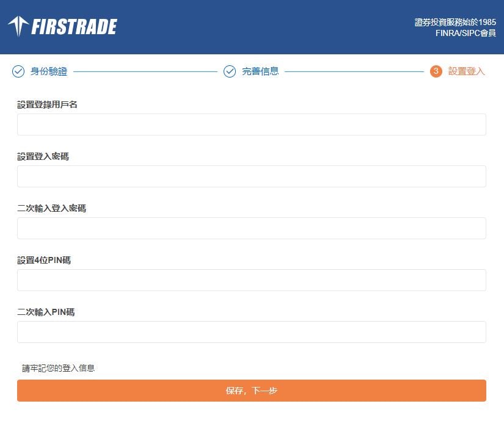Click the 設置登入密碼 label
This screenshot has width=504, height=426.
click(43, 156)
